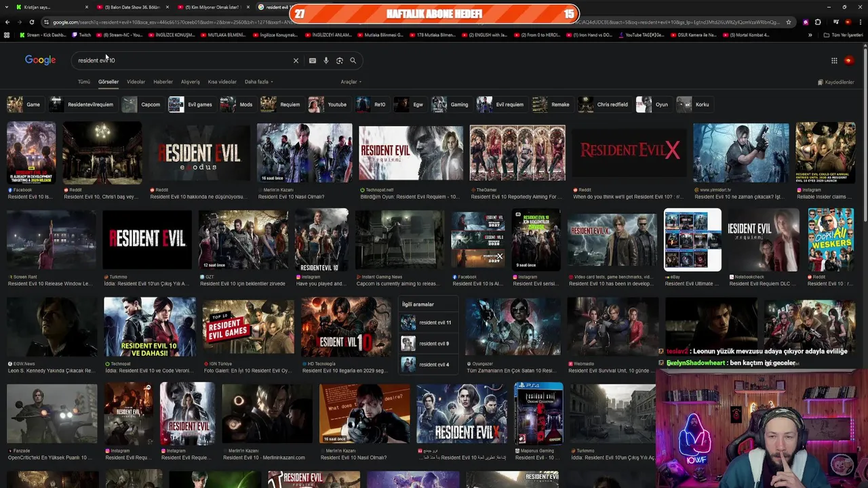Image resolution: width=868 pixels, height=488 pixels.
Task: Open Google Lens image search icon
Action: tap(340, 60)
